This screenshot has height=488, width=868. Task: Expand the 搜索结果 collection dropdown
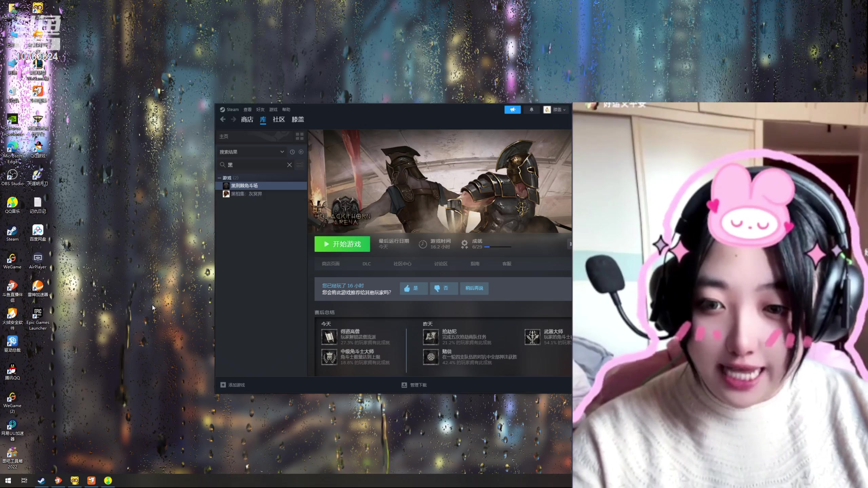pyautogui.click(x=282, y=152)
